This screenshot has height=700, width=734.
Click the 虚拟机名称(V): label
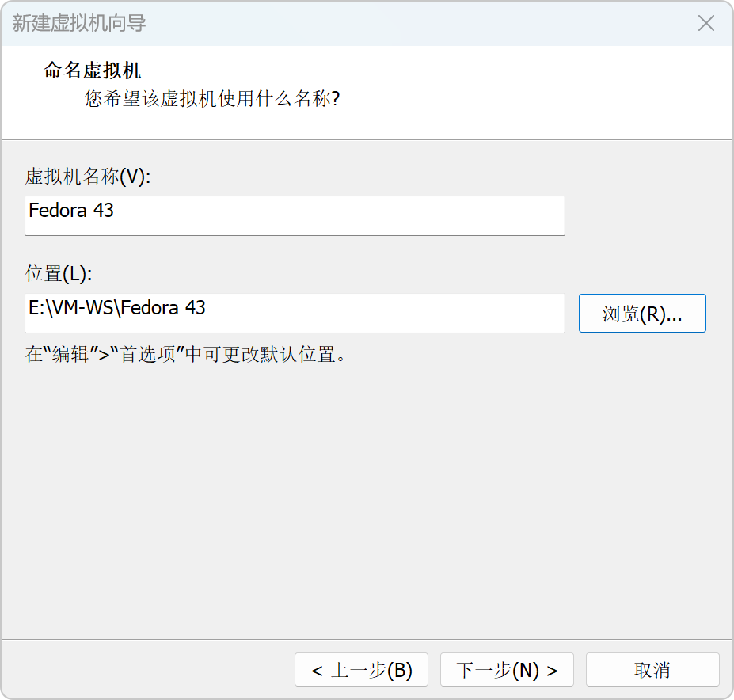88,177
